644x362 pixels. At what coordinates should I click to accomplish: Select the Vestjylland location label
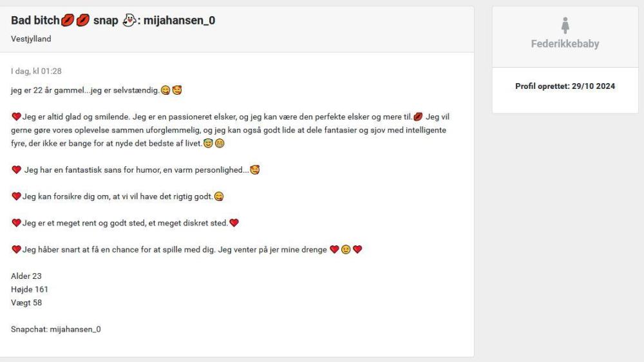pyautogui.click(x=31, y=39)
